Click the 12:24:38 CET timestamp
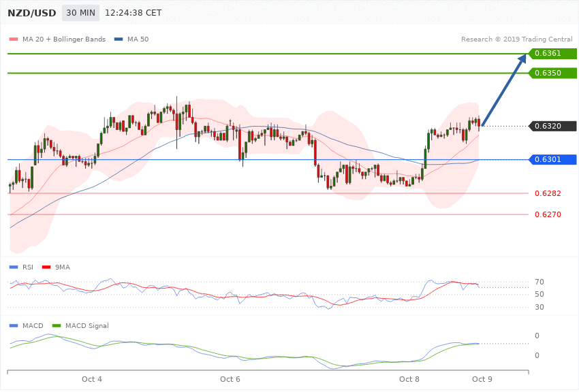Screen dimensions: 579x392 pos(134,13)
